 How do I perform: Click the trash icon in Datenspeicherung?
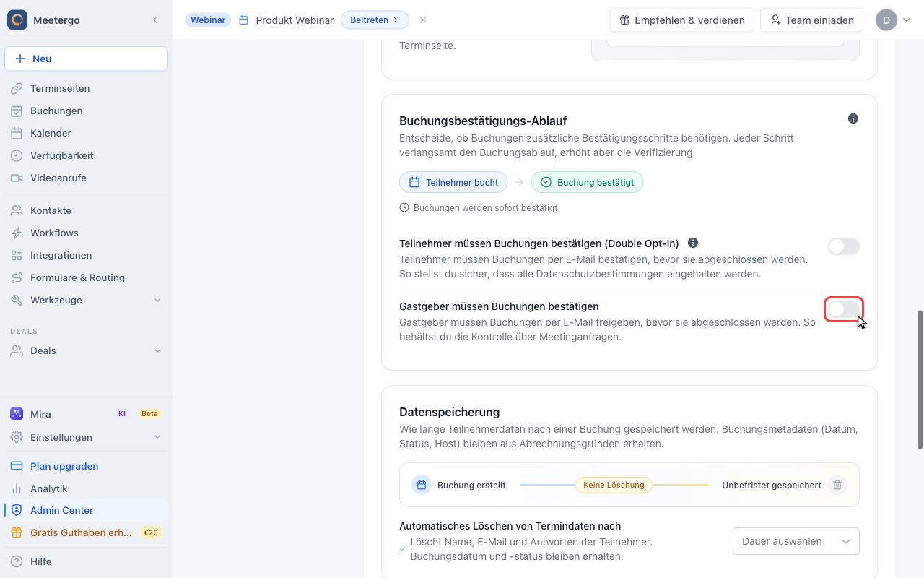click(837, 485)
